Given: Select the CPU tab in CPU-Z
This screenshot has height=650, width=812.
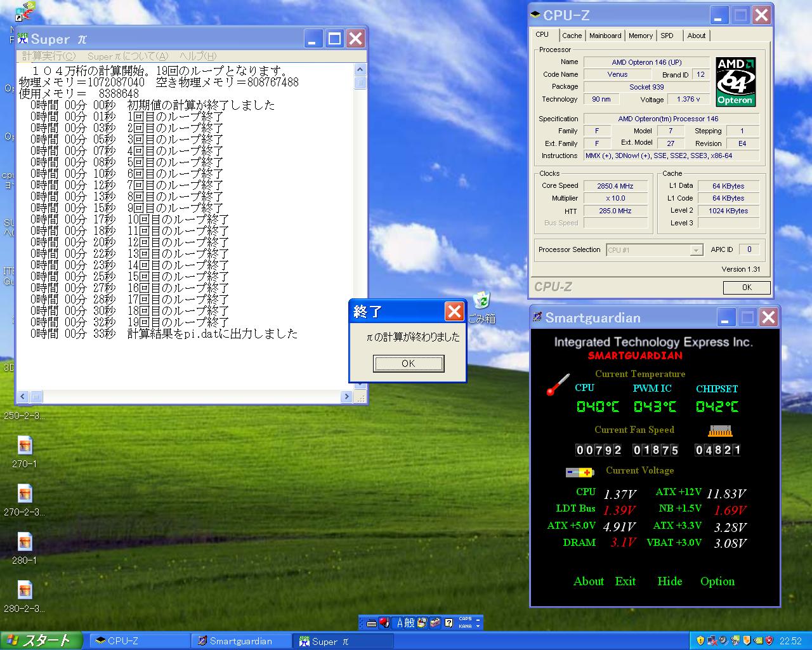Looking at the screenshot, I should (x=542, y=34).
